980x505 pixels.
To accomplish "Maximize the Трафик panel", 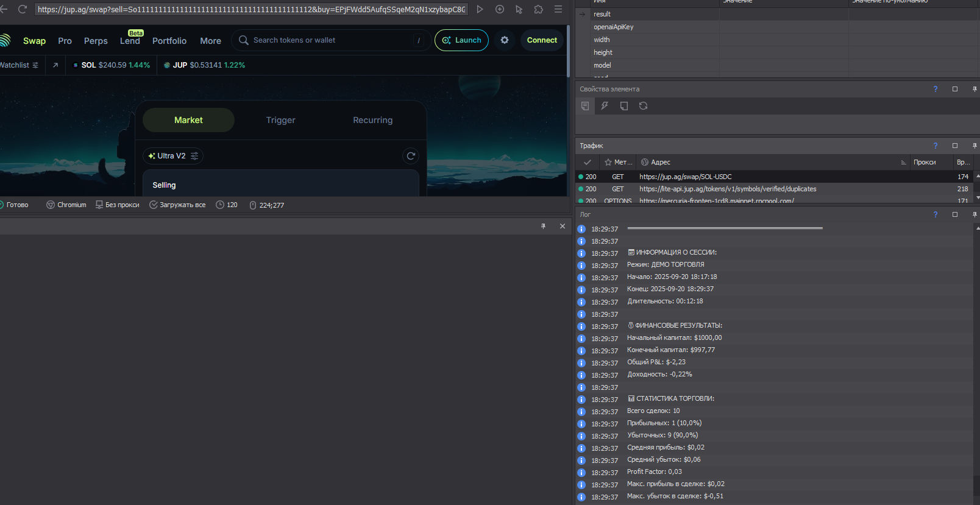I will 955,146.
